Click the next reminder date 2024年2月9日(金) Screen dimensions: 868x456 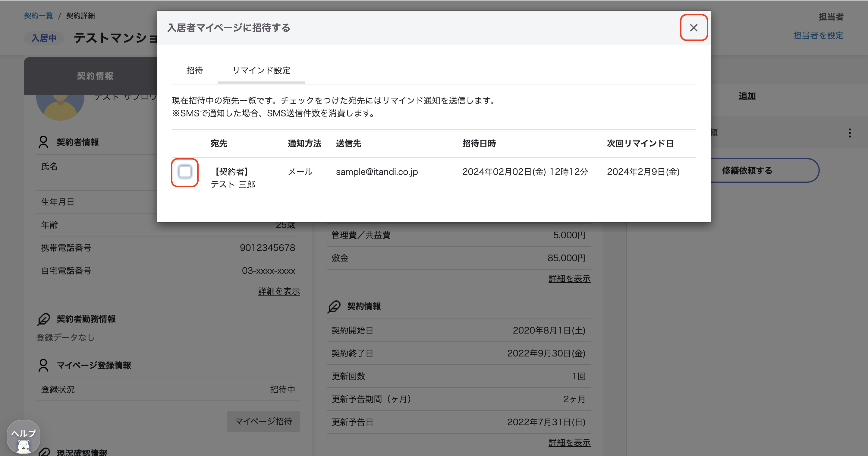click(x=643, y=172)
